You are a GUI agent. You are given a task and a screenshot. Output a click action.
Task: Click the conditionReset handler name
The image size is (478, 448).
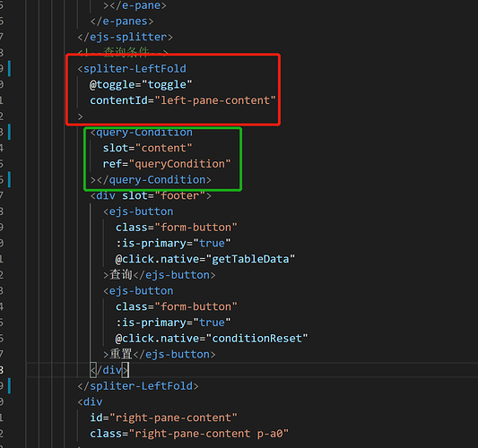tap(256, 339)
